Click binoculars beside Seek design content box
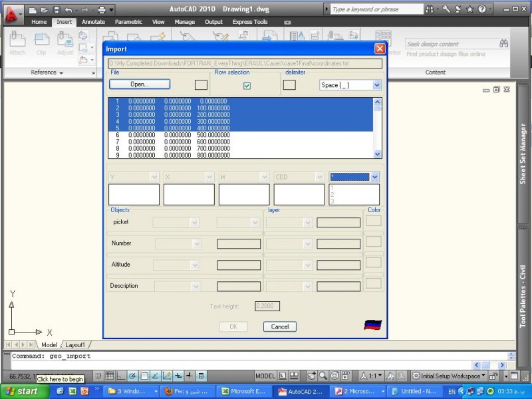 click(x=504, y=43)
